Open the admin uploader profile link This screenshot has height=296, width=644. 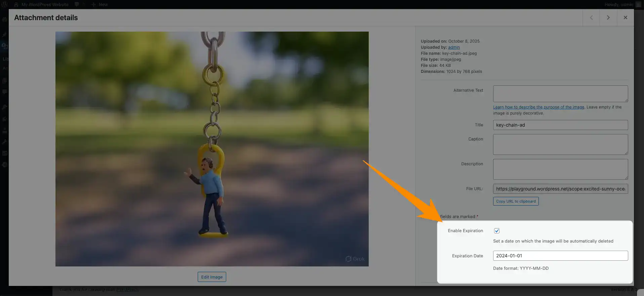click(x=453, y=47)
